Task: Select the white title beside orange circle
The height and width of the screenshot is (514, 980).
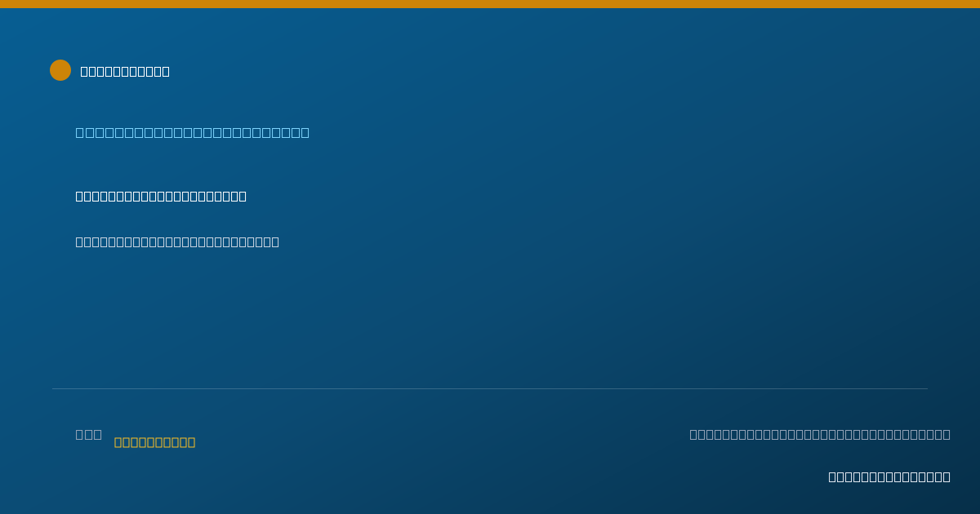Action: 125,71
